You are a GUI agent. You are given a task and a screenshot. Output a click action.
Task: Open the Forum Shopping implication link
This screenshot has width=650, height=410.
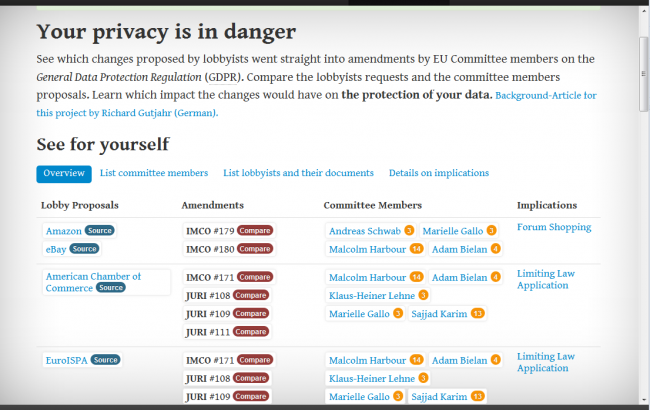tap(554, 227)
